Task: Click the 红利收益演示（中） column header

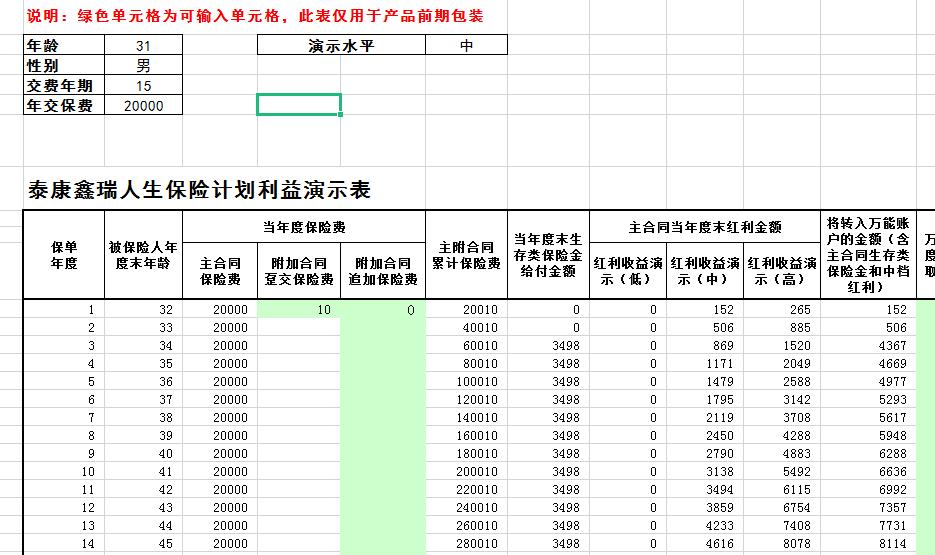Action: click(x=705, y=271)
